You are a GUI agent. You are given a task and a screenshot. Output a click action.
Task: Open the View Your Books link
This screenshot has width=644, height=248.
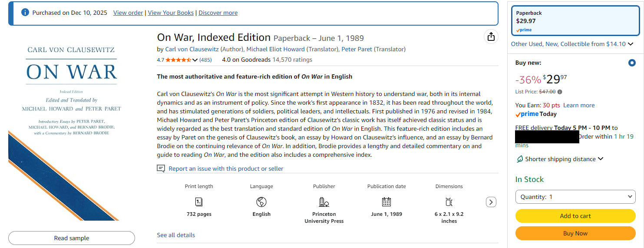coord(171,13)
